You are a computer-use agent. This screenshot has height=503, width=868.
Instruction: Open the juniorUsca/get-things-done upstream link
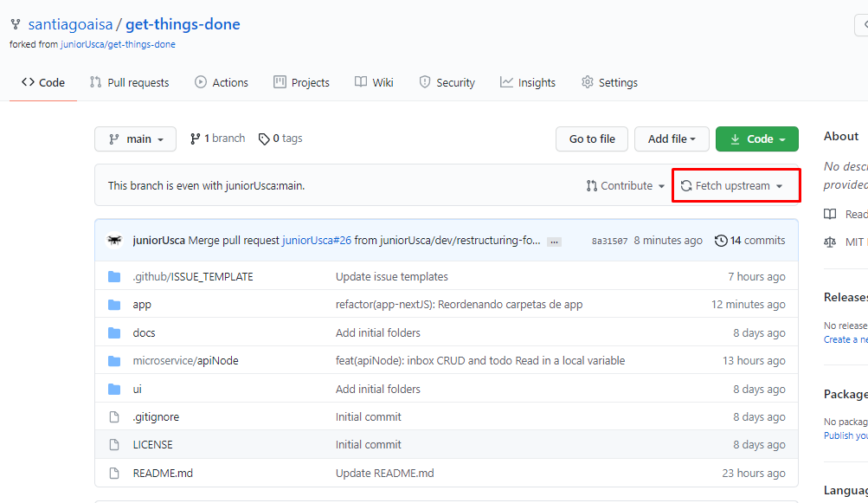coord(118,44)
